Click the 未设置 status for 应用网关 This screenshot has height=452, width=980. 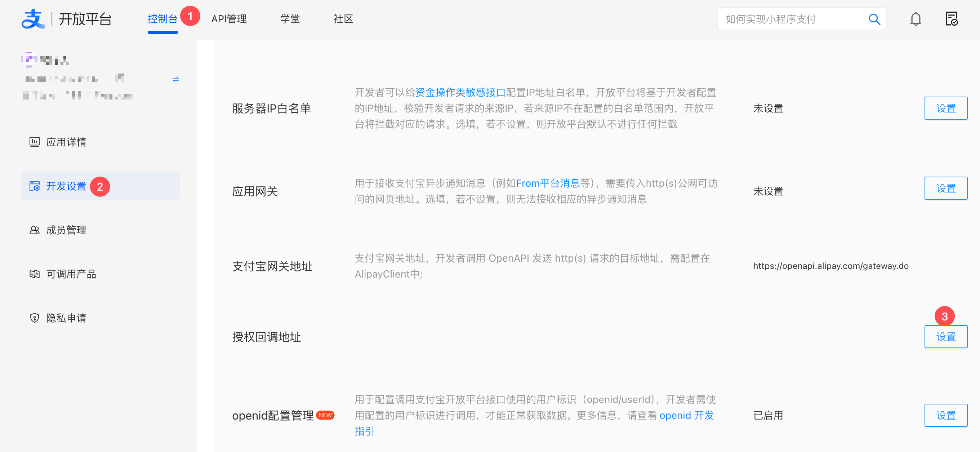point(768,191)
